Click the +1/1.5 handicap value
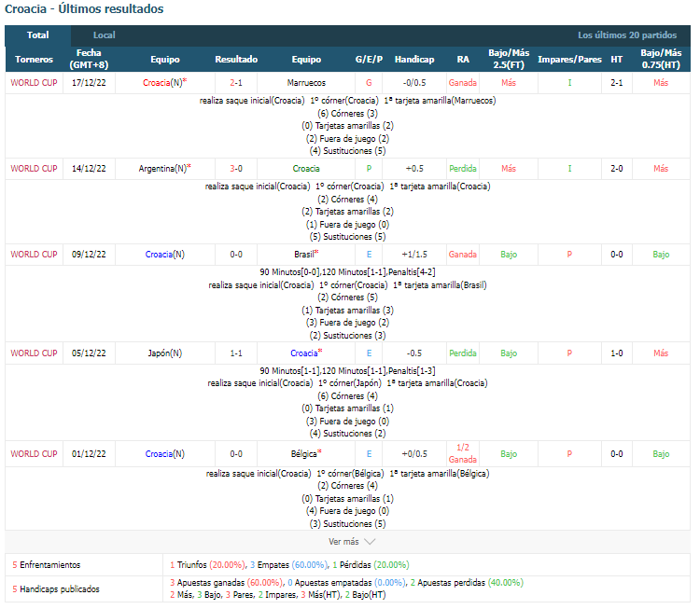The image size is (700, 609). (x=414, y=255)
